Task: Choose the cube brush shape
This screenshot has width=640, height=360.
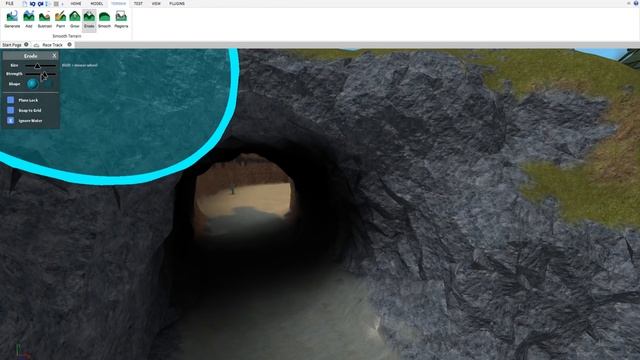Action: click(48, 84)
